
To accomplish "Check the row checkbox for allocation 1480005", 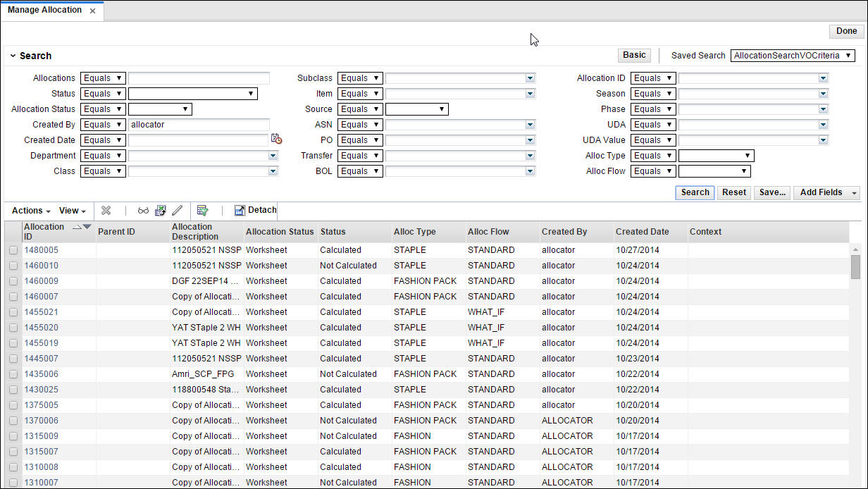I will click(13, 250).
